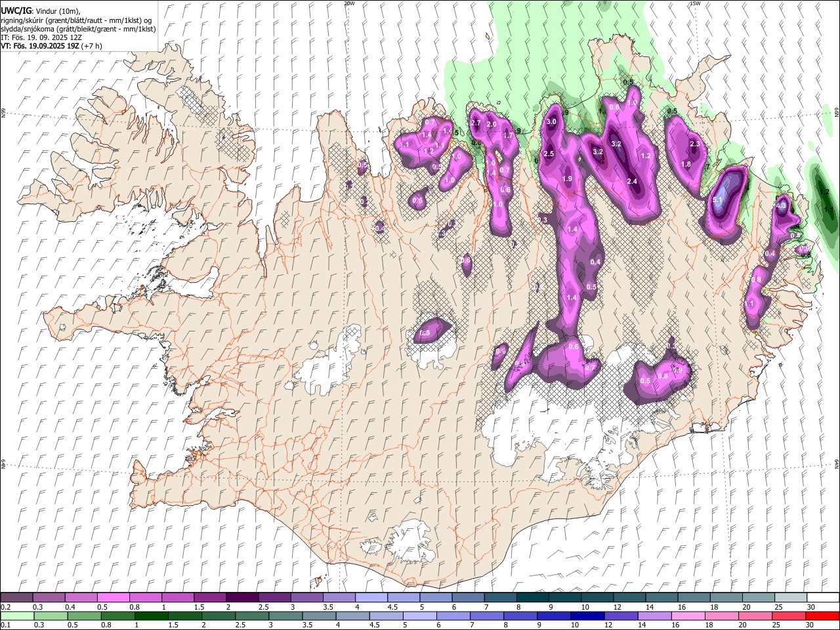Click the 64N latitude label on right edge
840x630 pixels.
point(837,463)
